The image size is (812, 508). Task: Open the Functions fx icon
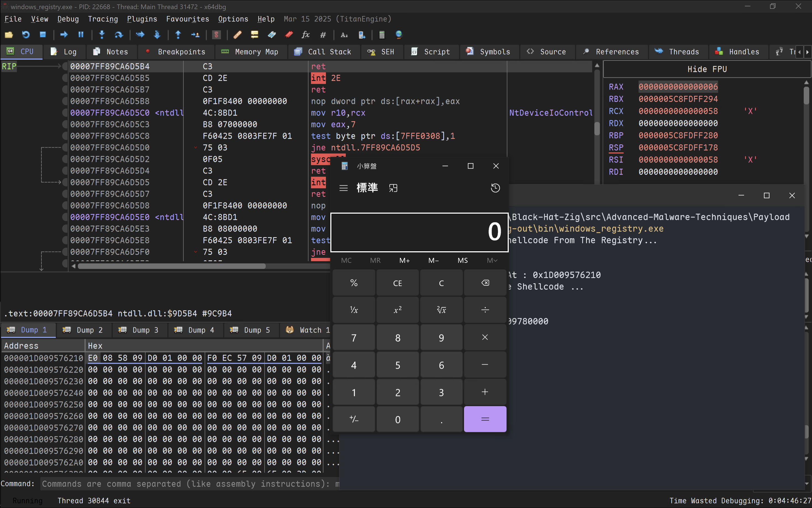pos(305,35)
